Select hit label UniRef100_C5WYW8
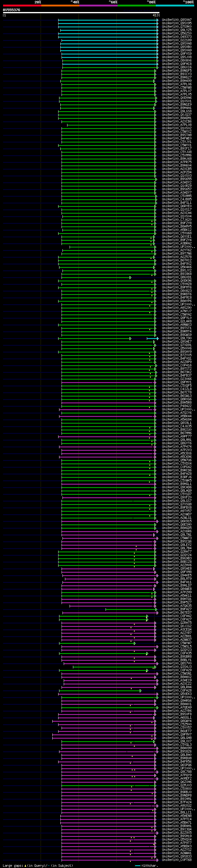This screenshot has width=197, height=868. click(177, 88)
